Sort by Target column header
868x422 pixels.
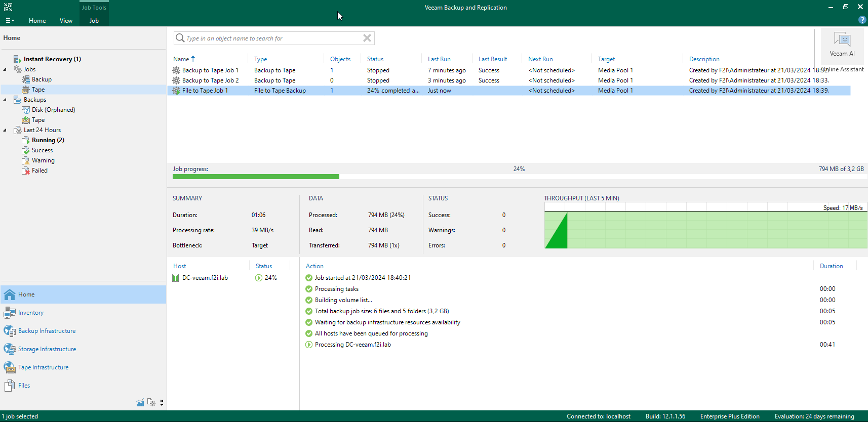coord(606,59)
